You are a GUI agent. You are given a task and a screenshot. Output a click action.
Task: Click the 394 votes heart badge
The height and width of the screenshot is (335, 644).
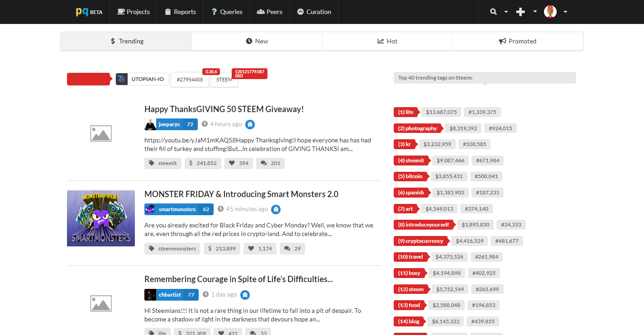pos(239,163)
